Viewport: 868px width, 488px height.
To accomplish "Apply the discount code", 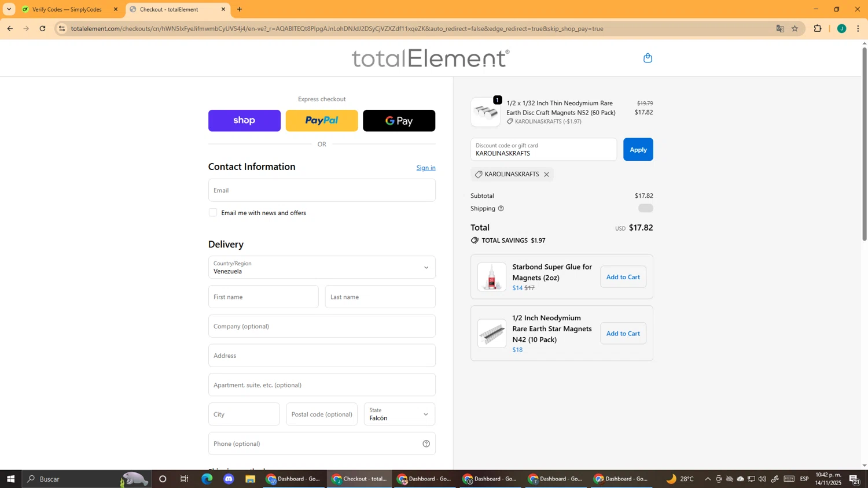I will click(x=638, y=150).
